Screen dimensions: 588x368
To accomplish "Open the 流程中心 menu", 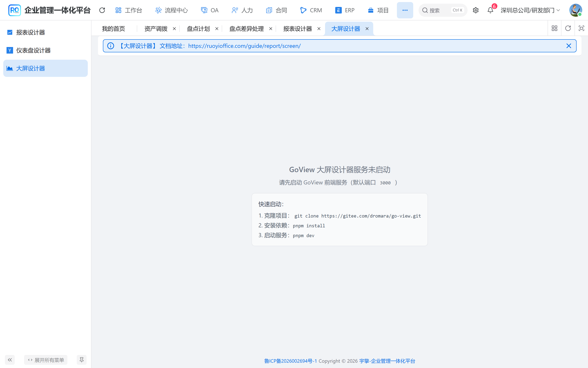I will [x=171, y=10].
